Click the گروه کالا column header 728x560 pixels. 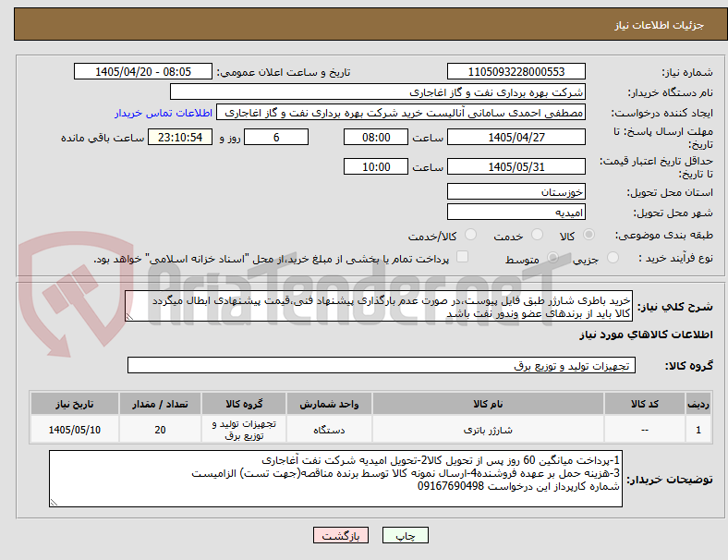(244, 404)
